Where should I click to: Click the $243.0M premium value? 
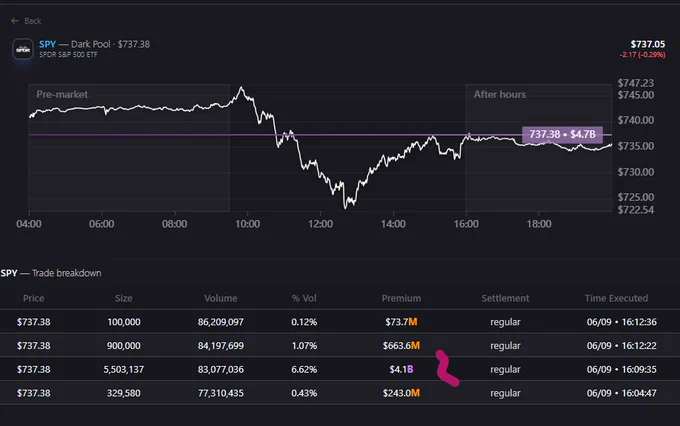[x=401, y=393]
